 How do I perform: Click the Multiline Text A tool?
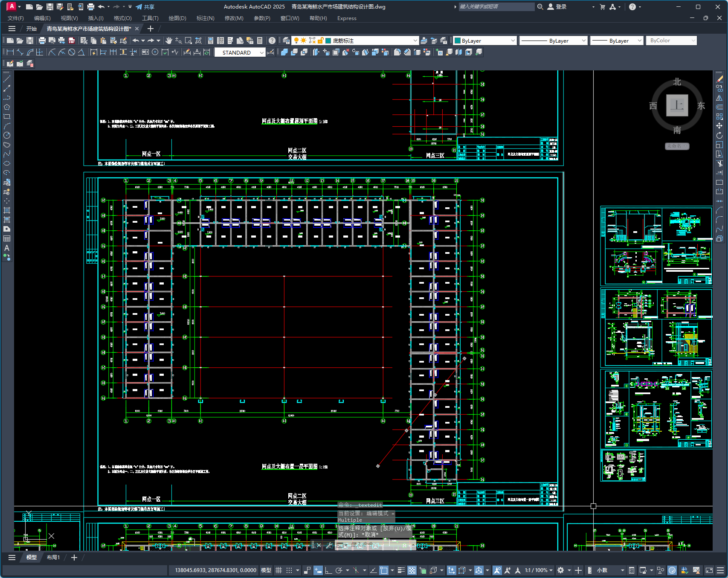click(7, 248)
